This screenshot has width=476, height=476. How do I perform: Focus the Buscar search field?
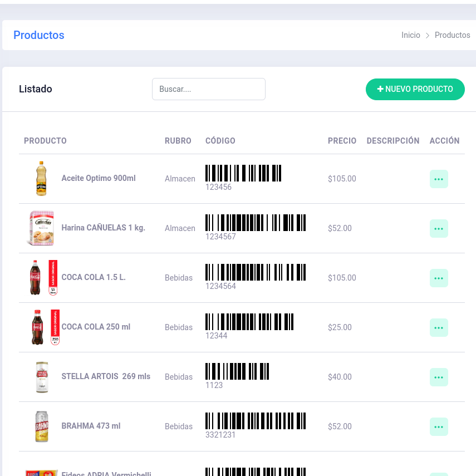pyautogui.click(x=208, y=89)
